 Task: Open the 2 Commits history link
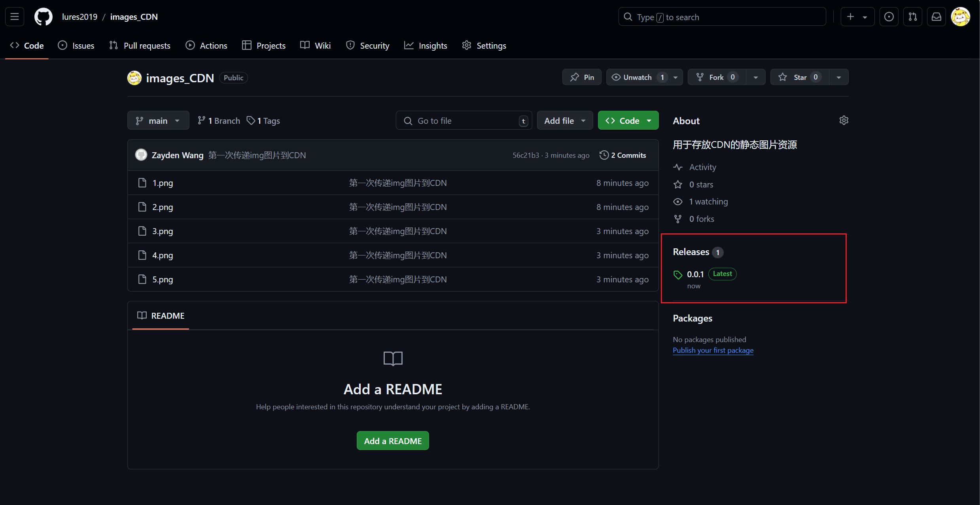tap(623, 155)
